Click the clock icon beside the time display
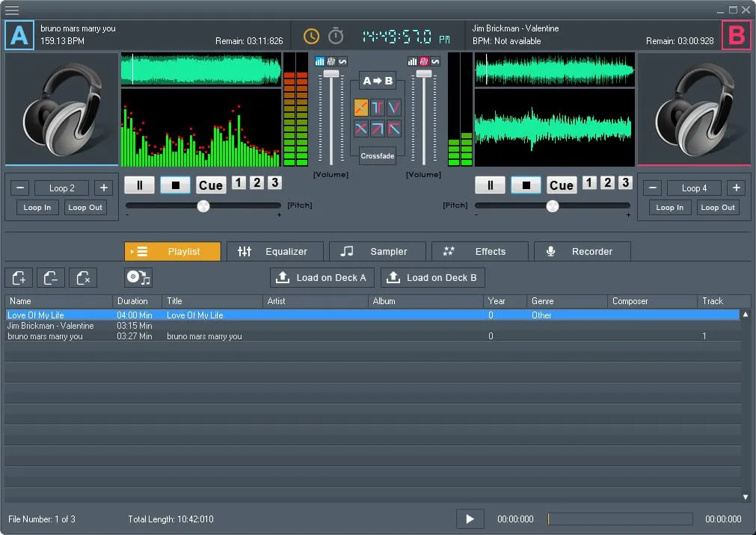 coord(310,35)
